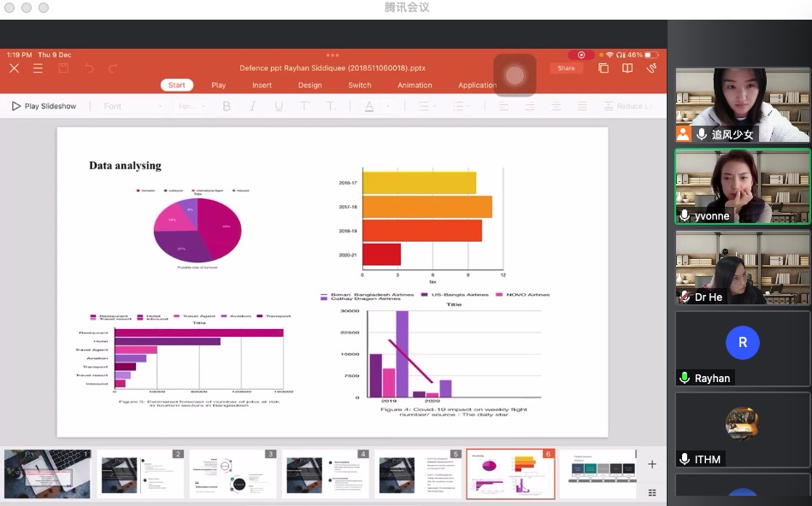Click the Play Slideshow button
This screenshot has width=812, height=506.
pos(44,106)
